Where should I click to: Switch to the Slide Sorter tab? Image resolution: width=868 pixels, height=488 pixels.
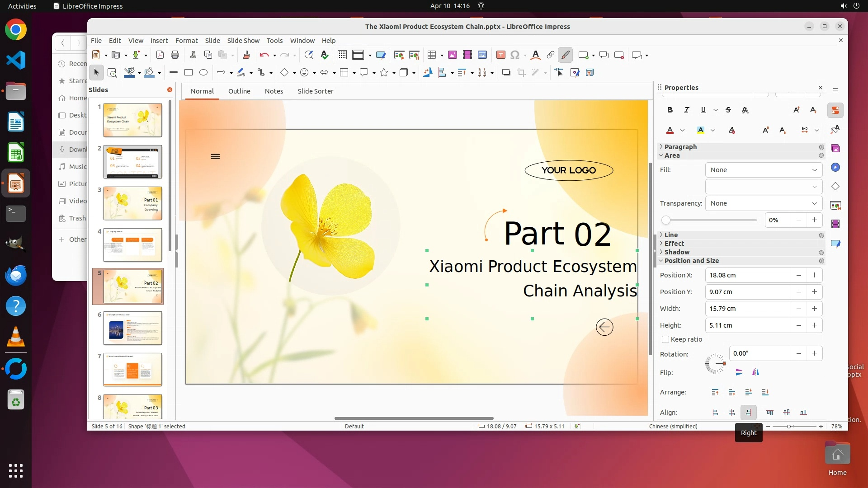pyautogui.click(x=315, y=91)
